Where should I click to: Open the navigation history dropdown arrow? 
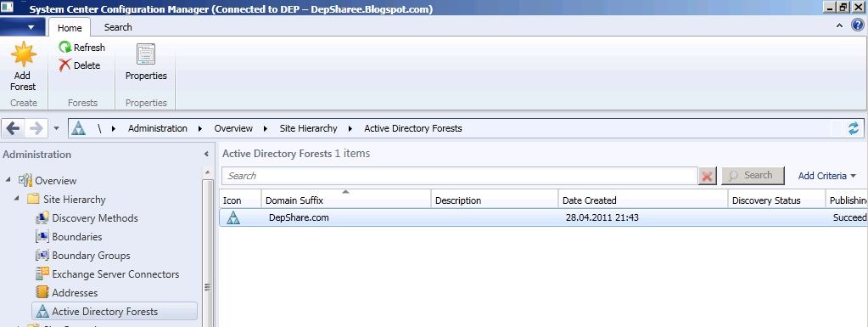(x=56, y=128)
